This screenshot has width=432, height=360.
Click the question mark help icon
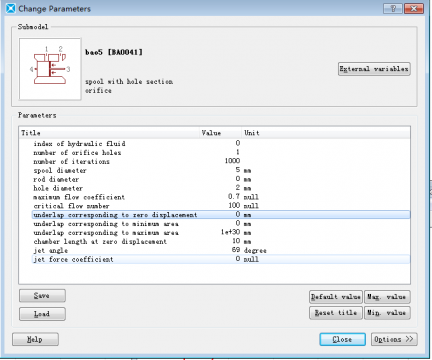393,8
